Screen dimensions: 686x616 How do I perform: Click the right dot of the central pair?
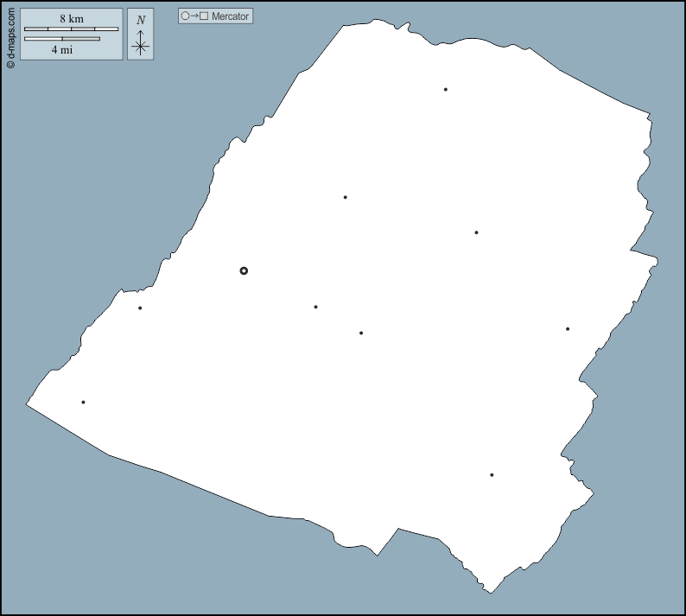click(361, 333)
